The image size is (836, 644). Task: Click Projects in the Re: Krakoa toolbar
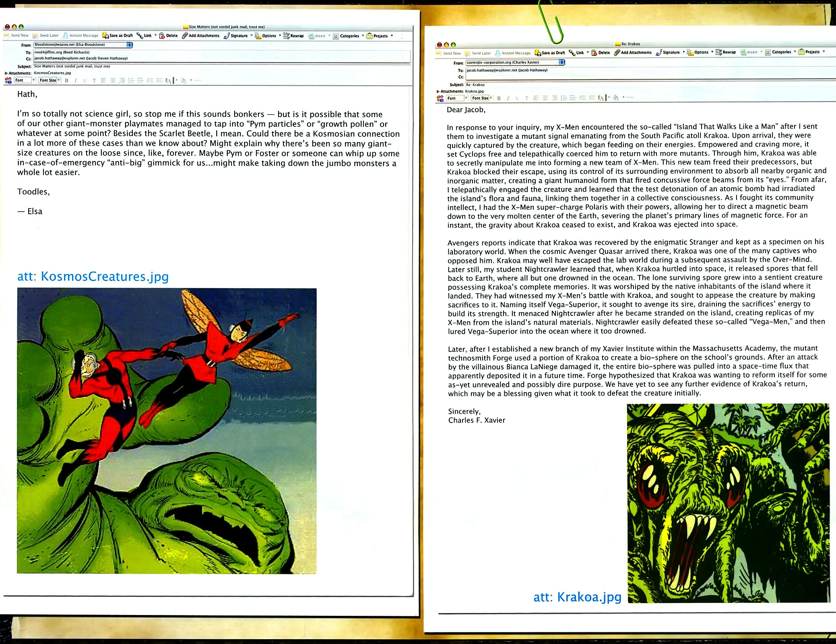pyautogui.click(x=809, y=52)
